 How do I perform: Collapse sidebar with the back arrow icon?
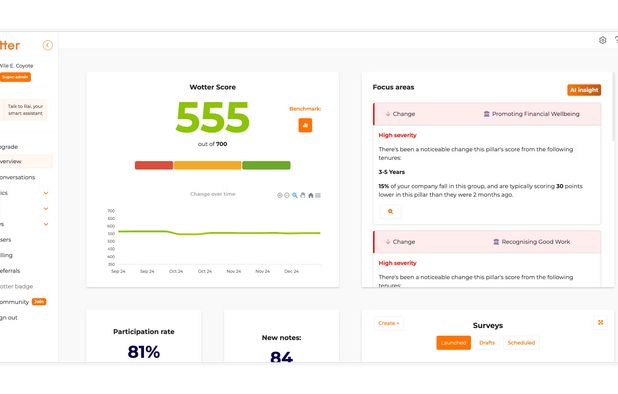48,45
